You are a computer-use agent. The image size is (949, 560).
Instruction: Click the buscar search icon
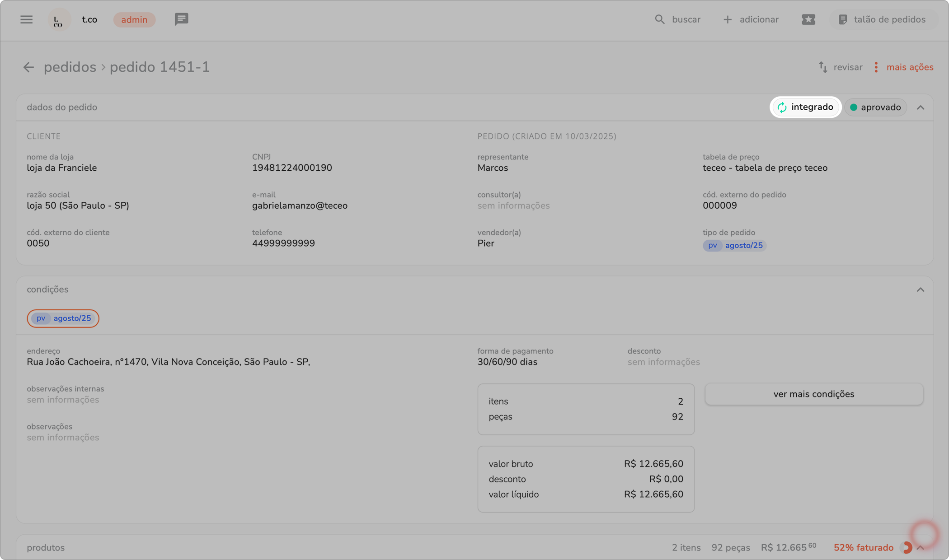(x=660, y=19)
